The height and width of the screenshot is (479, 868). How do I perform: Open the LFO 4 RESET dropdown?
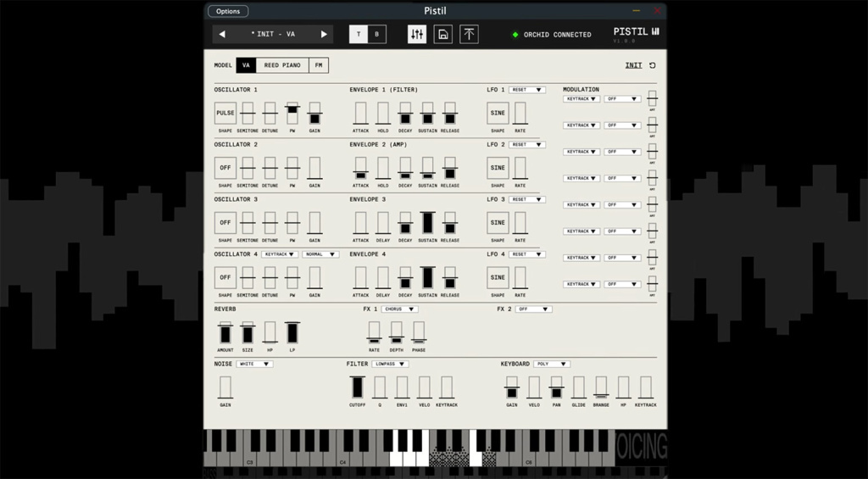pos(527,254)
